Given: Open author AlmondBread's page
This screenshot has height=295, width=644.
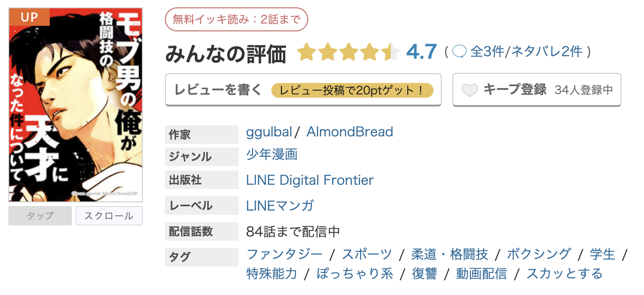Looking at the screenshot, I should tap(350, 132).
